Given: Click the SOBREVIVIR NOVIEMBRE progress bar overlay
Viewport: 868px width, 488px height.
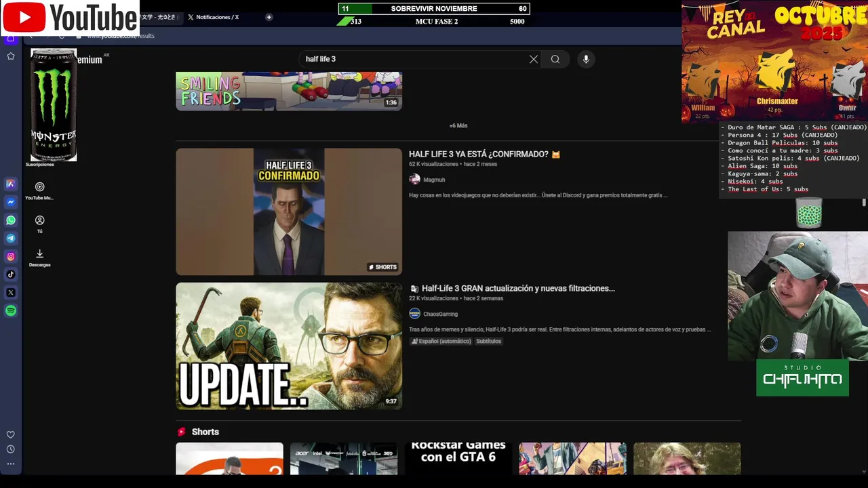Looking at the screenshot, I should [434, 9].
